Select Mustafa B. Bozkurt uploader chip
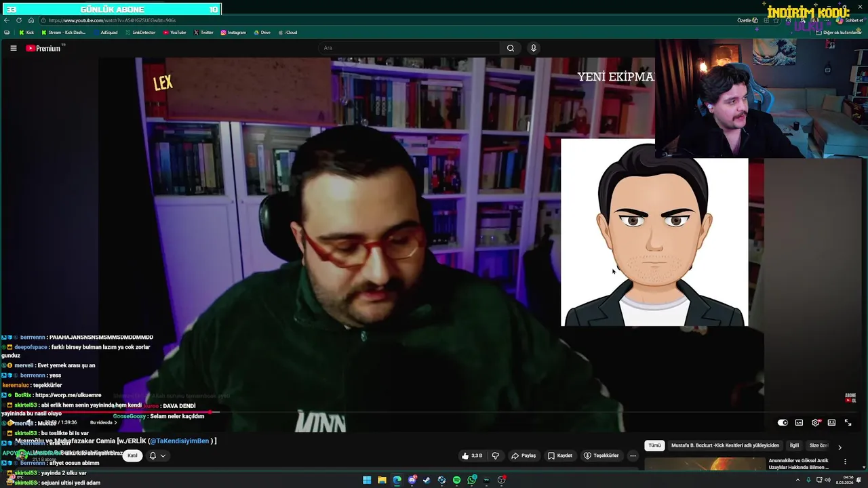 pos(725,445)
